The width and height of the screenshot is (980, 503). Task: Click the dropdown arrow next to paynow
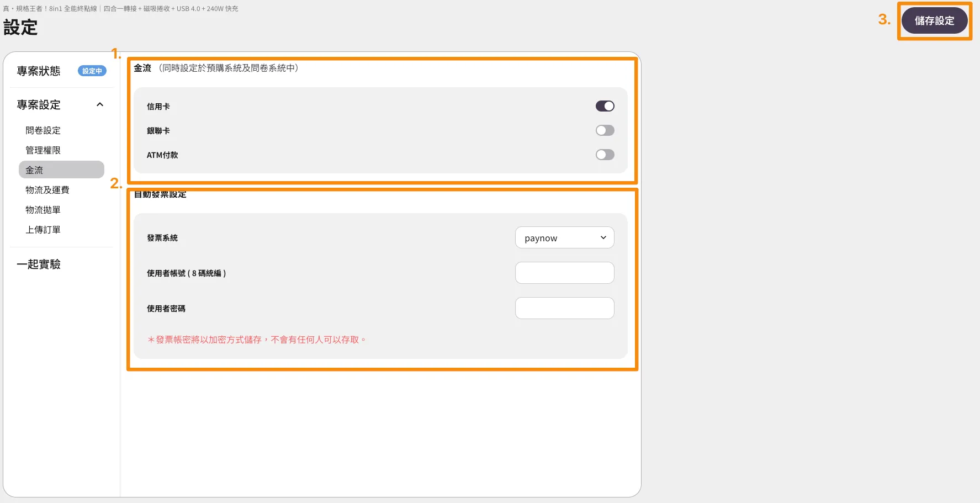603,238
